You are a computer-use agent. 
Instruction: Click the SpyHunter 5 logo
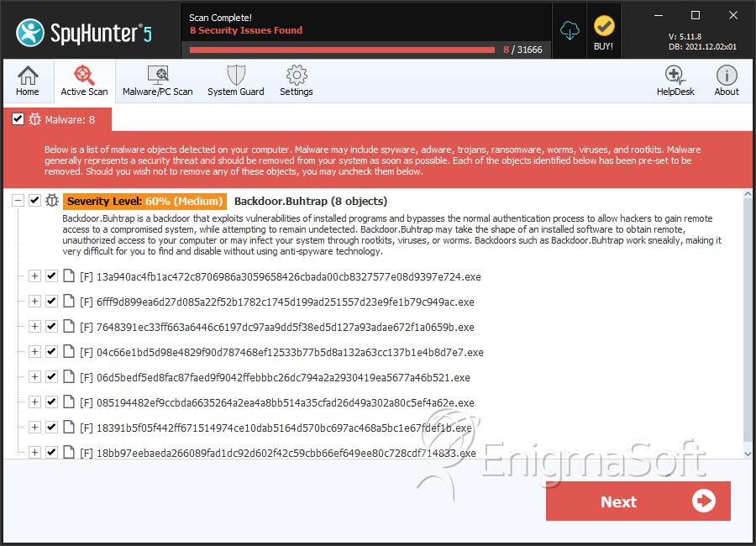pyautogui.click(x=84, y=33)
